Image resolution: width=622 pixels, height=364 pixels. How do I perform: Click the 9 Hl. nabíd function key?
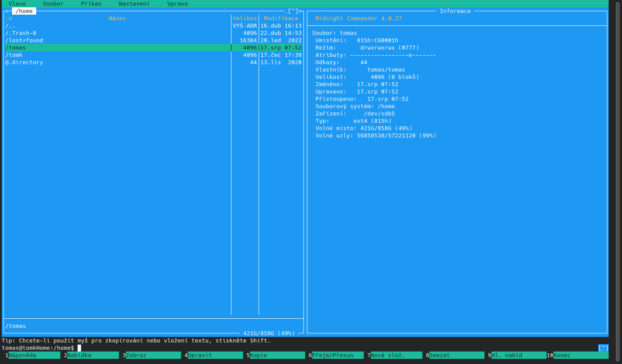coord(517,355)
